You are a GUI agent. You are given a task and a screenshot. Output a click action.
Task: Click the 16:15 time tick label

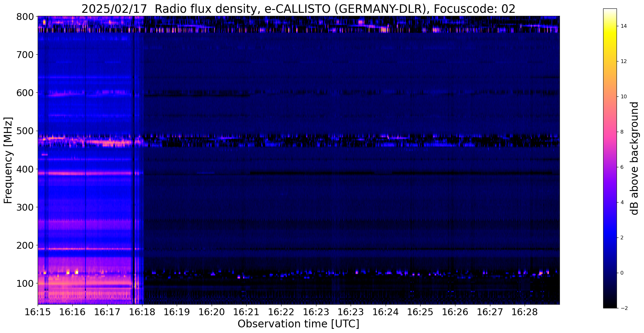[x=38, y=312]
